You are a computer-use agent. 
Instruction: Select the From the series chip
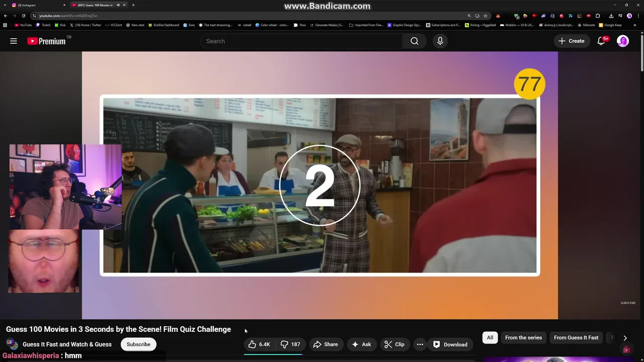tap(523, 338)
